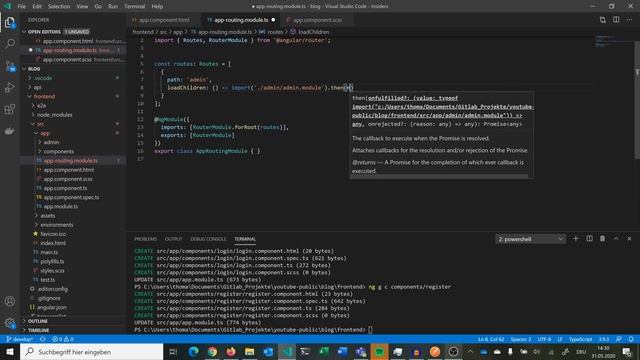Click the 'loadChildren' breadcrumb
Image resolution: width=640 pixels, height=360 pixels.
313,31
